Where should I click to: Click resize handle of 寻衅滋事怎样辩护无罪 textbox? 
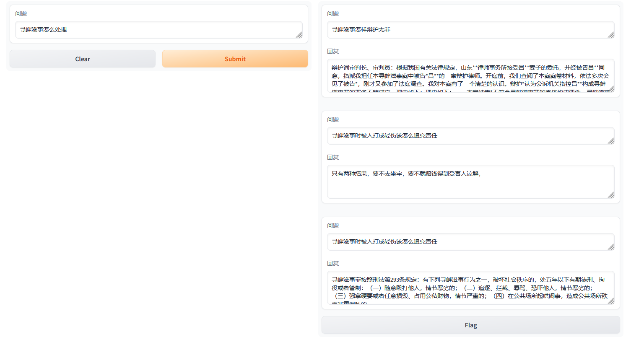coord(611,35)
